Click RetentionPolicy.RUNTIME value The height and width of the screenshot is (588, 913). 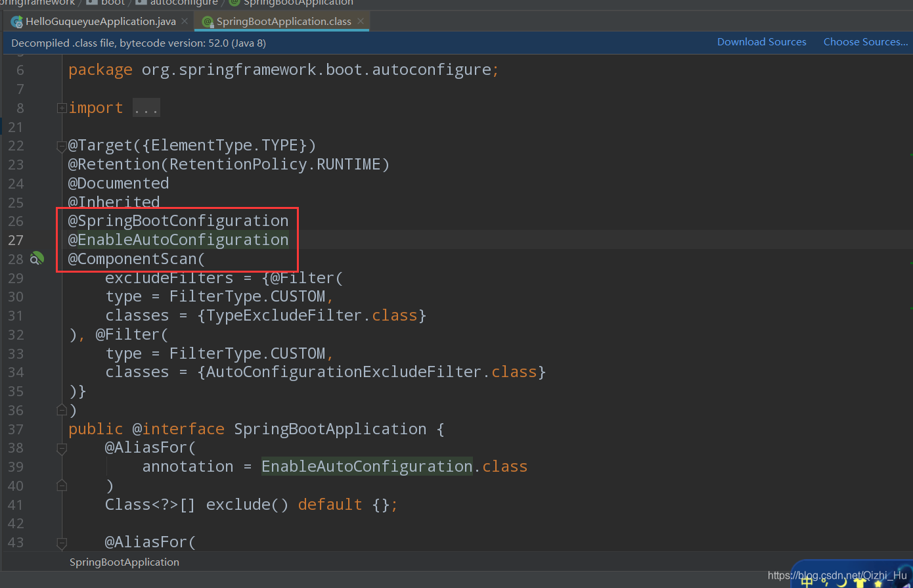pyautogui.click(x=275, y=164)
